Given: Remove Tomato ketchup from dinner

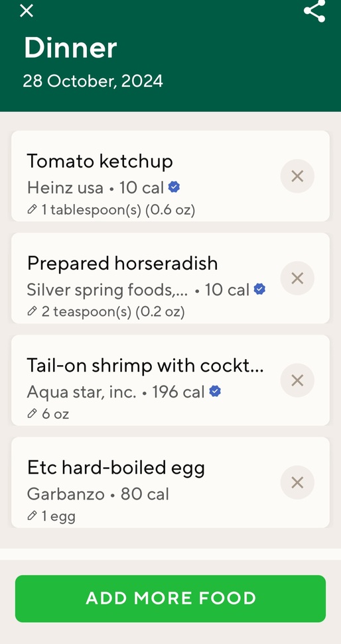Looking at the screenshot, I should (297, 176).
